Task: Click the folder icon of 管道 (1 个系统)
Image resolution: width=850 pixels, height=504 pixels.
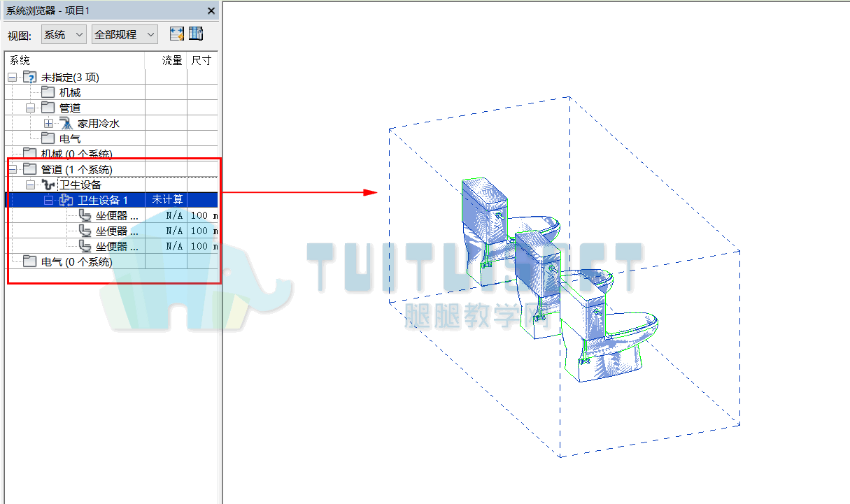Action: click(x=29, y=169)
